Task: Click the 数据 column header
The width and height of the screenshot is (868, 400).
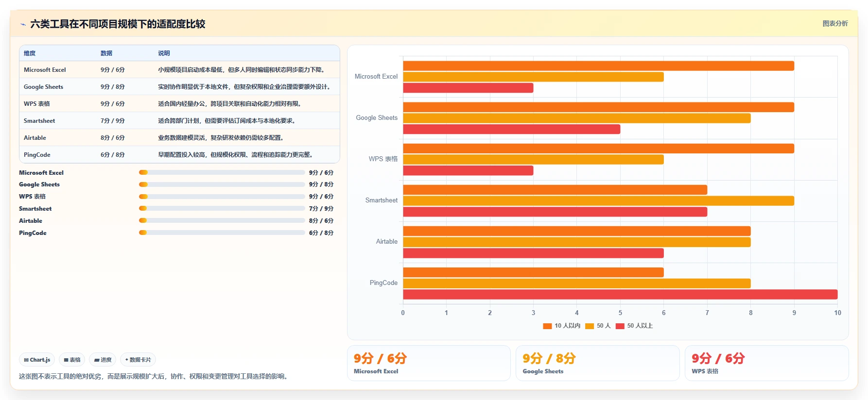Action: tap(106, 53)
